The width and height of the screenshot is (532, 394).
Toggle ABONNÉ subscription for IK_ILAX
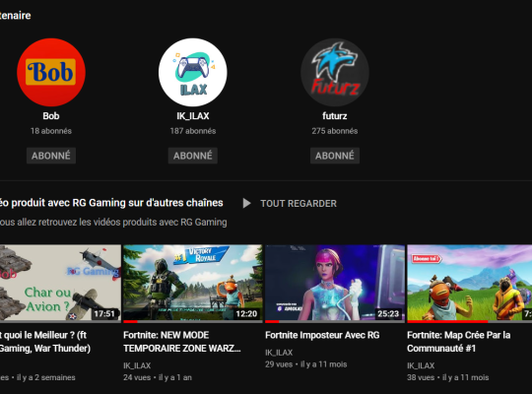tap(193, 156)
